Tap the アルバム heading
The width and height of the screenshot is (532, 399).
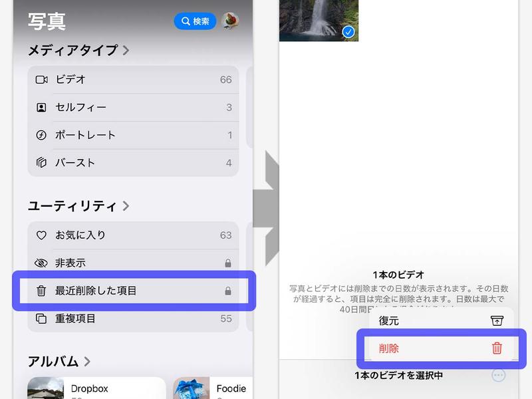pos(53,362)
